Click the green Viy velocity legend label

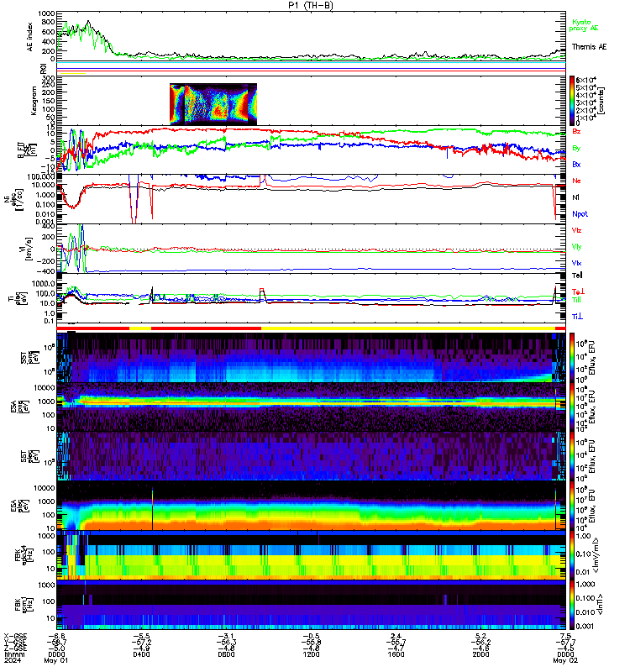tap(576, 247)
